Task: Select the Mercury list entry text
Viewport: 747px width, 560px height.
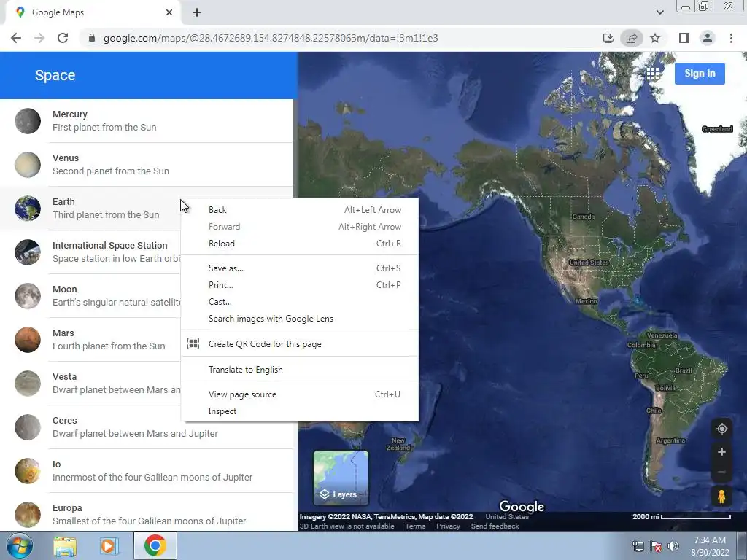Action: (104, 121)
